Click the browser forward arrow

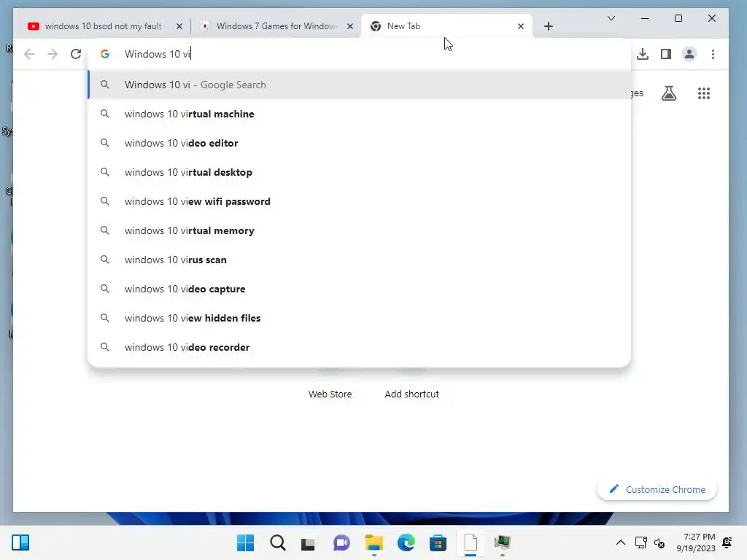[x=53, y=54]
